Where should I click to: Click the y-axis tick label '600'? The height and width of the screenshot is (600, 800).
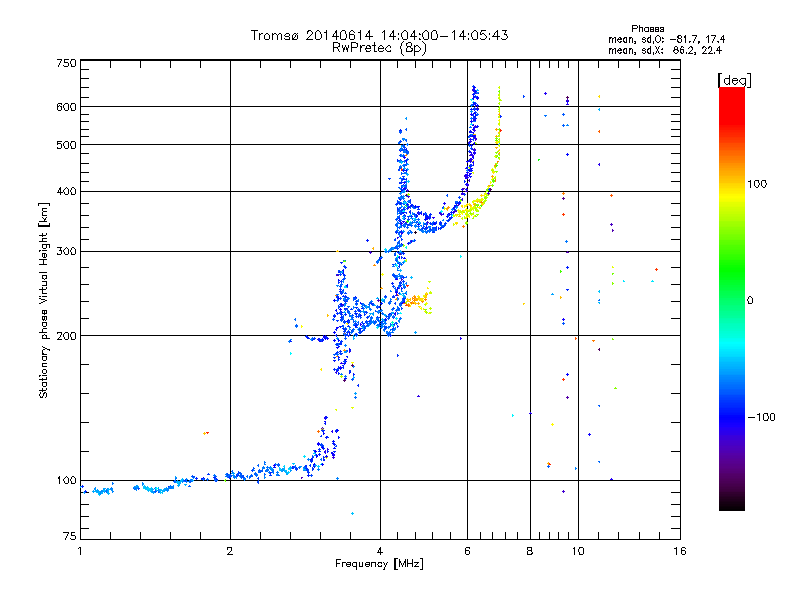pyautogui.click(x=66, y=107)
